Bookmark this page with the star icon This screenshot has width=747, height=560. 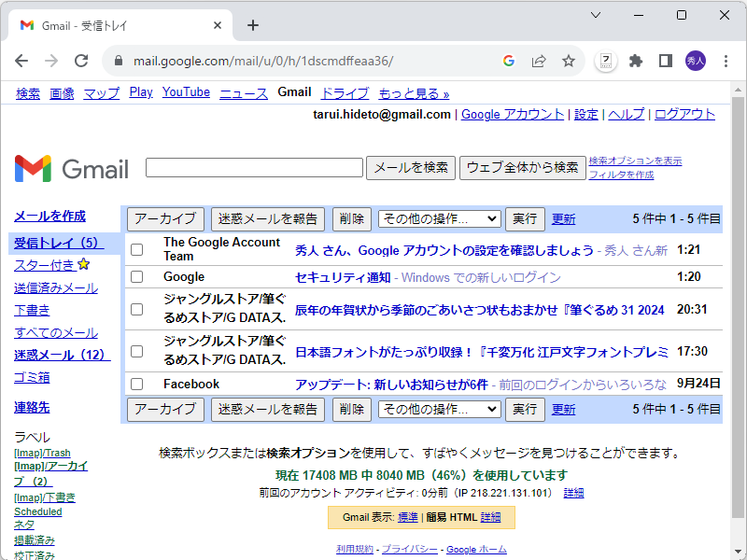coord(570,59)
